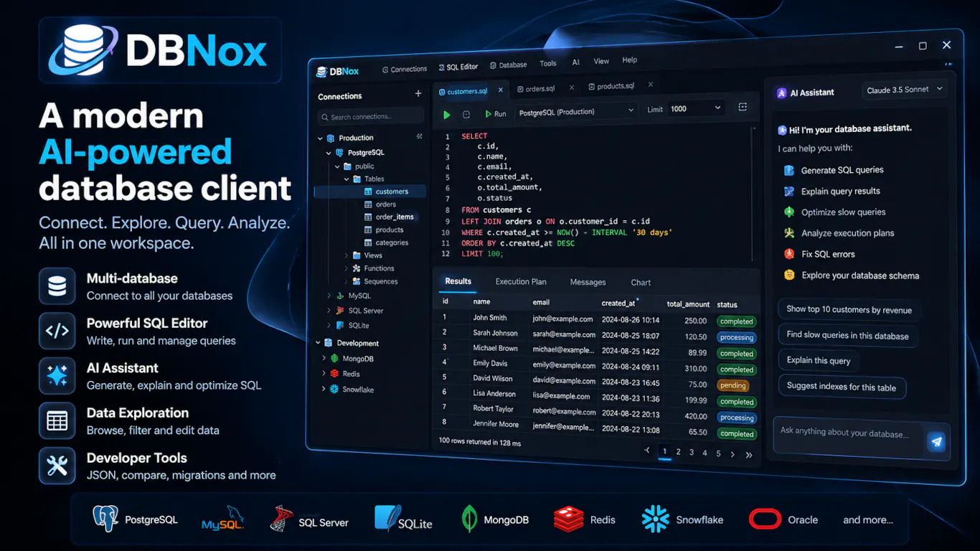The image size is (980, 551).
Task: Go to the previous results page arrow
Action: pos(647,450)
